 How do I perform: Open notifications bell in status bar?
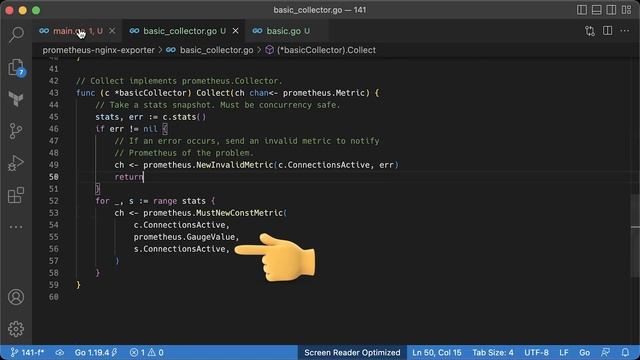625,353
